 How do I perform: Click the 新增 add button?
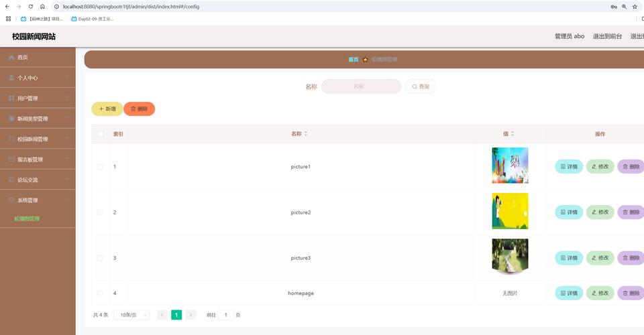[107, 109]
